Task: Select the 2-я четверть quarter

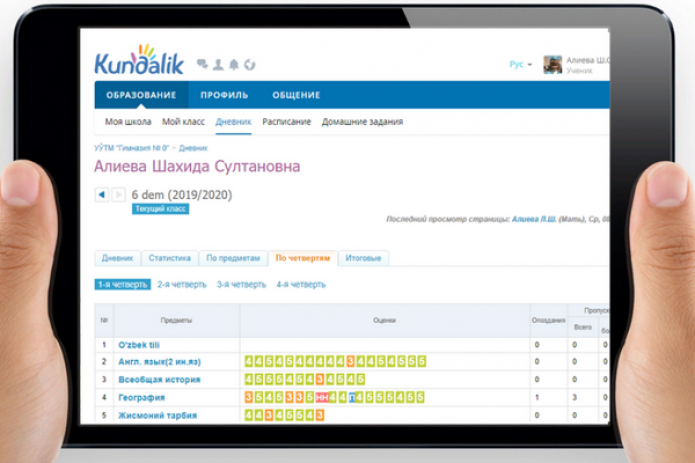Action: [180, 284]
